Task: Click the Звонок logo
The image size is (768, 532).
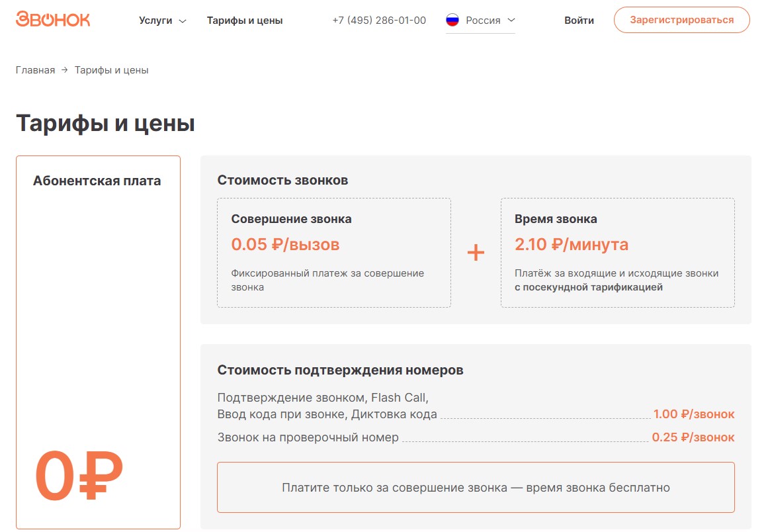Action: tap(53, 19)
